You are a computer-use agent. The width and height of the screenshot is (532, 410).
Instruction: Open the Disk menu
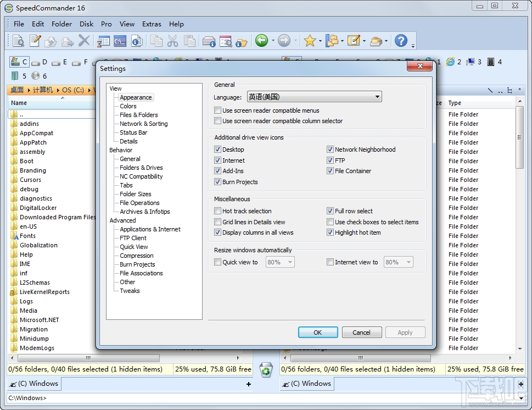(86, 24)
